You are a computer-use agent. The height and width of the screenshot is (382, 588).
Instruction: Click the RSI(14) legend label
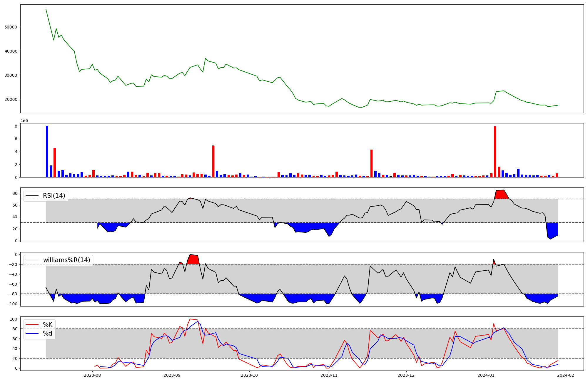click(54, 196)
